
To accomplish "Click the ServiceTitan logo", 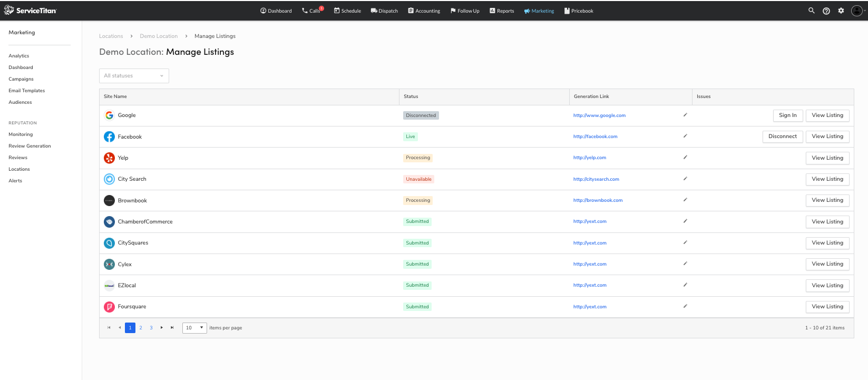I will pos(30,11).
